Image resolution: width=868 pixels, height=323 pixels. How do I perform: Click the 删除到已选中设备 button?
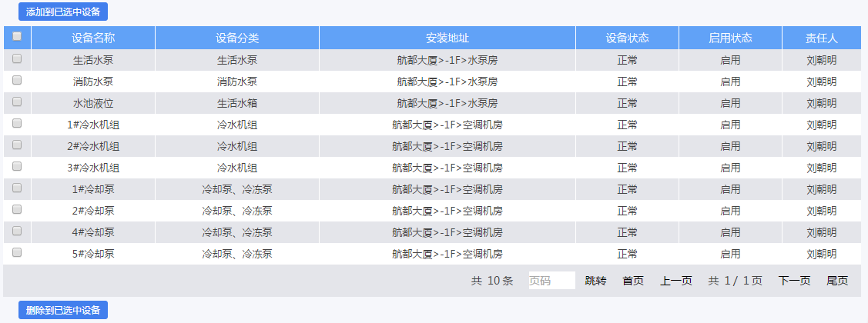point(63,310)
